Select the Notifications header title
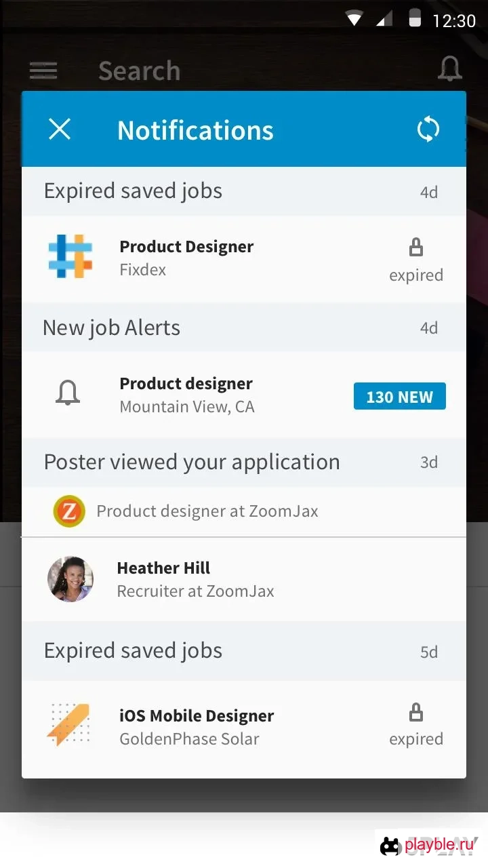The image size is (488, 868). tap(195, 130)
